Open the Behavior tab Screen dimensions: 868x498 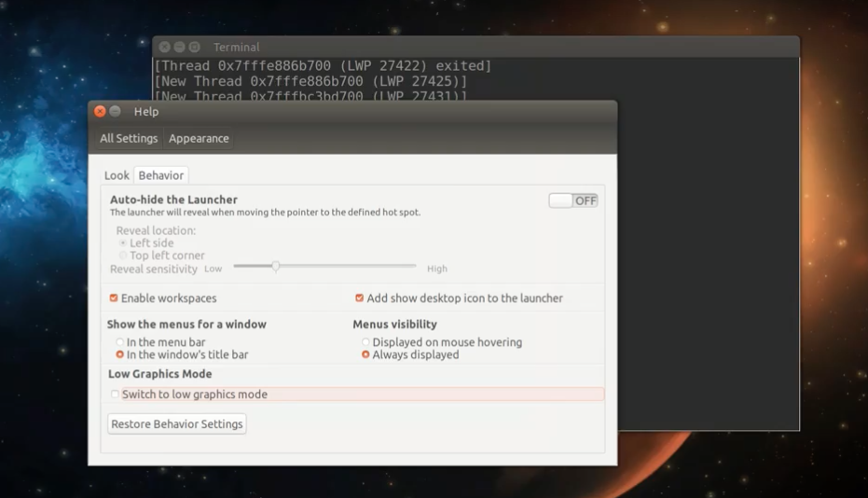[x=161, y=175]
